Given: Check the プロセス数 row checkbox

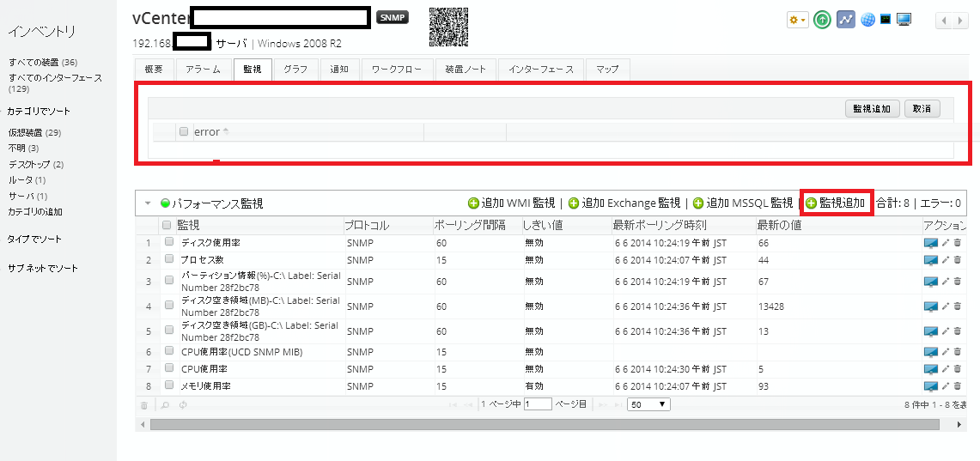Looking at the screenshot, I should click(x=168, y=258).
